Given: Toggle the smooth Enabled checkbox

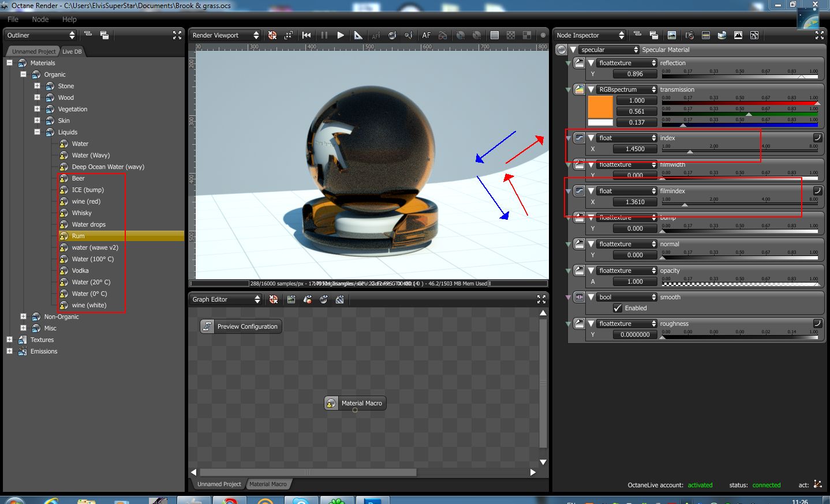Looking at the screenshot, I should pyautogui.click(x=618, y=308).
